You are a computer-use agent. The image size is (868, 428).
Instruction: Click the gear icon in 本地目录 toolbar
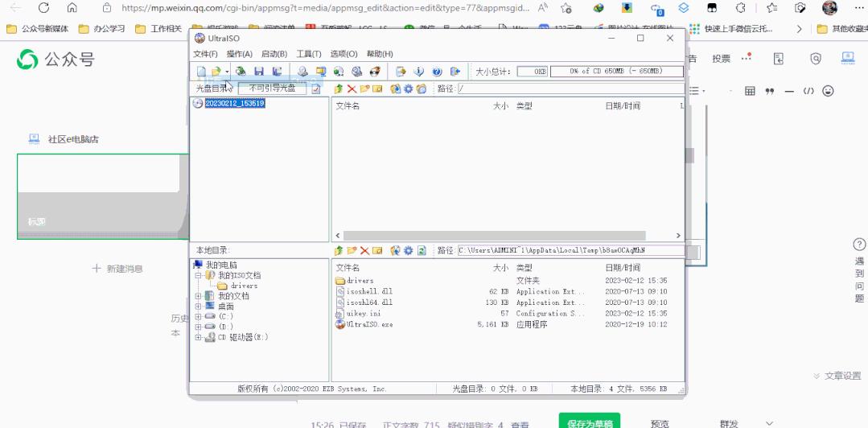408,250
